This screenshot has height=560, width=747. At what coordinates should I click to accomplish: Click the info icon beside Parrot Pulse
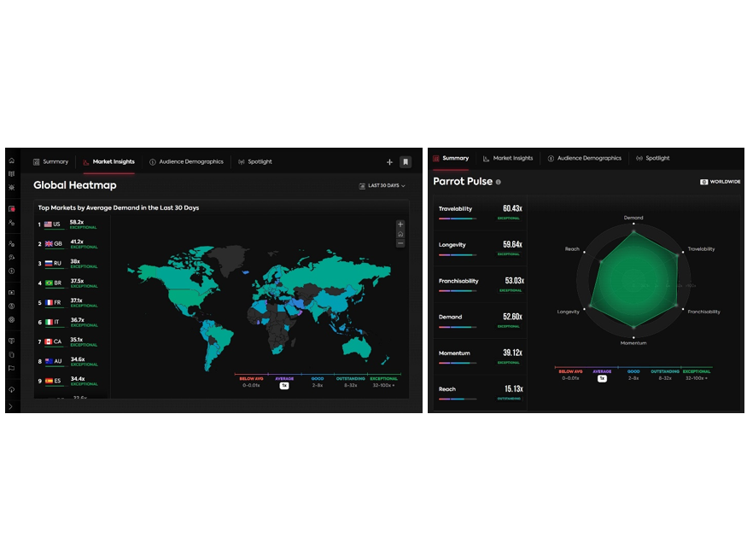[x=499, y=182]
